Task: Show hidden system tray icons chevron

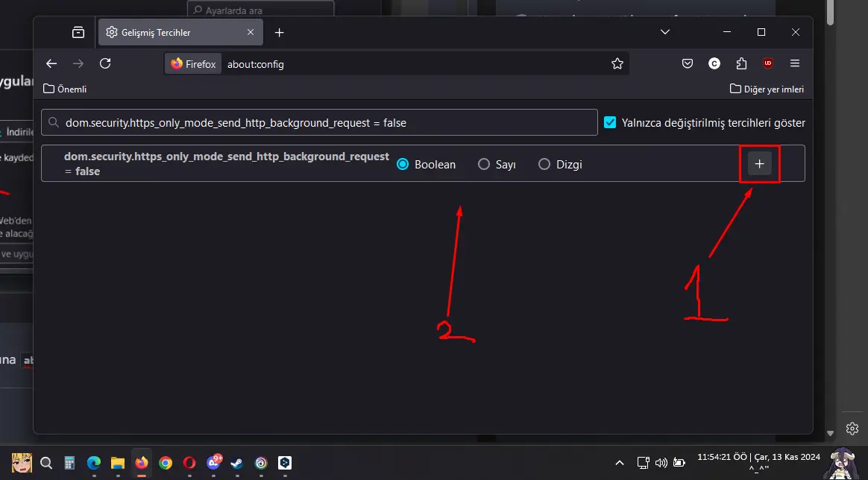Action: pos(620,463)
